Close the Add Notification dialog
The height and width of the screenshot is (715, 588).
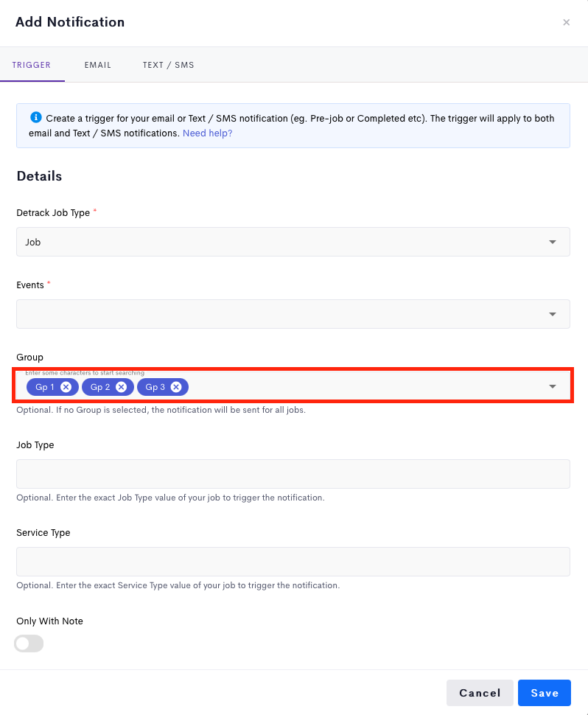pyautogui.click(x=566, y=22)
